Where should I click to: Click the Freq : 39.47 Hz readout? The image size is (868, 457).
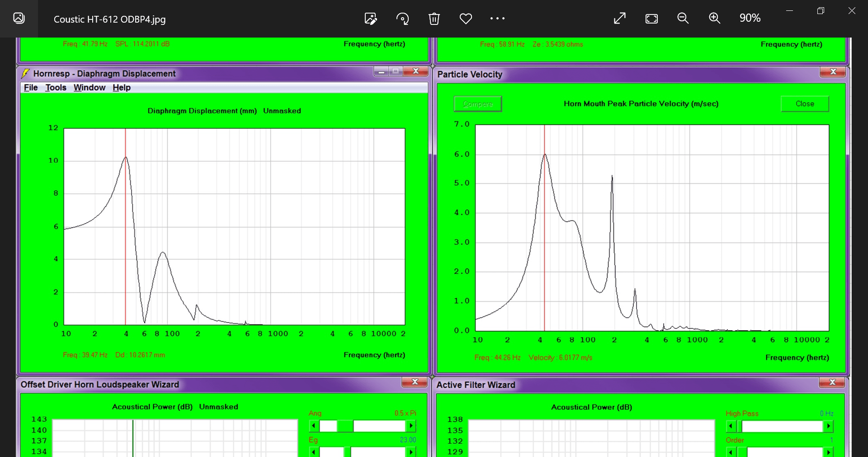(85, 355)
